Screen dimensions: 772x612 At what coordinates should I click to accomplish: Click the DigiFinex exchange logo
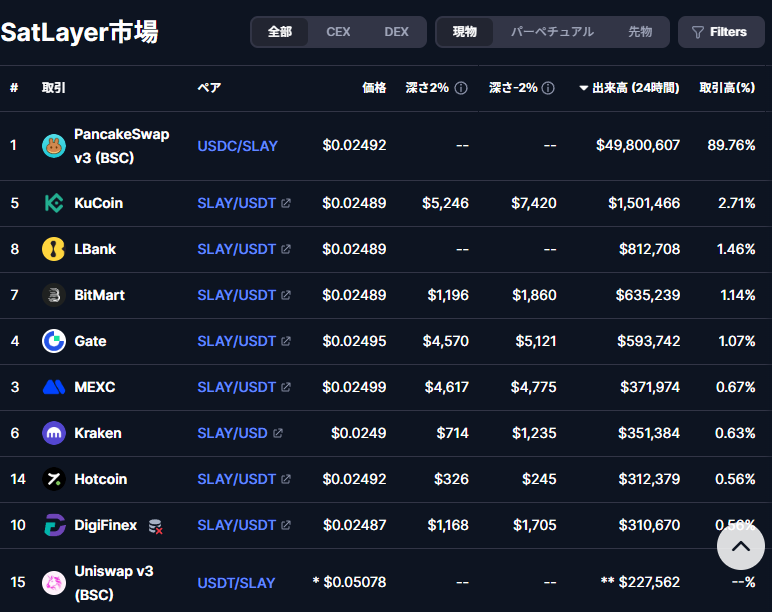click(54, 525)
